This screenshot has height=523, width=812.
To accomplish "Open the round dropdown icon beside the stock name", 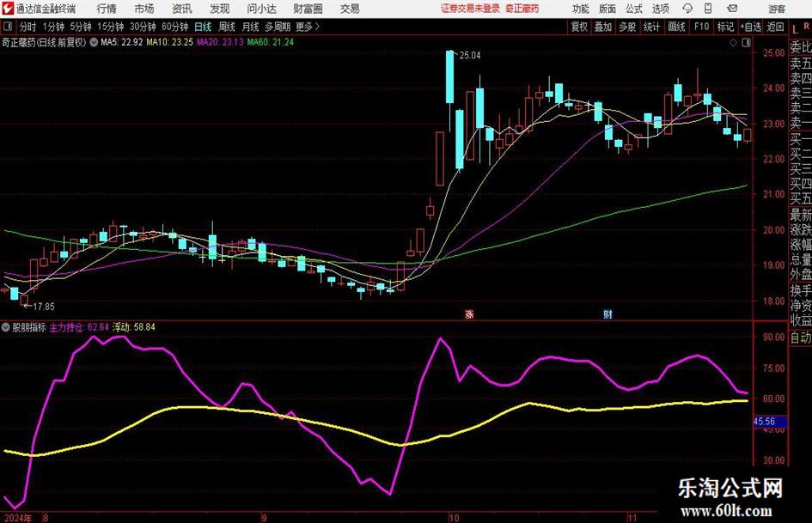I will (x=94, y=42).
